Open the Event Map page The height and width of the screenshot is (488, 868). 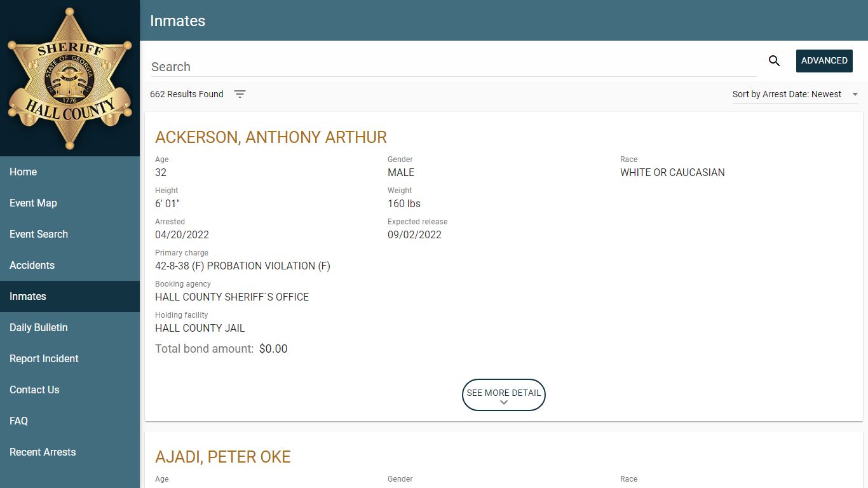point(70,203)
